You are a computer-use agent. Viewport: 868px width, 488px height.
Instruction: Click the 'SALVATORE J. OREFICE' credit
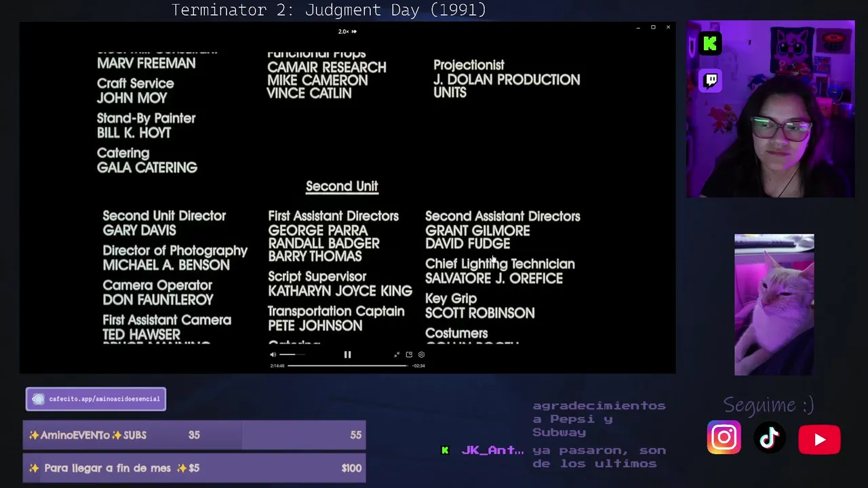pyautogui.click(x=494, y=279)
